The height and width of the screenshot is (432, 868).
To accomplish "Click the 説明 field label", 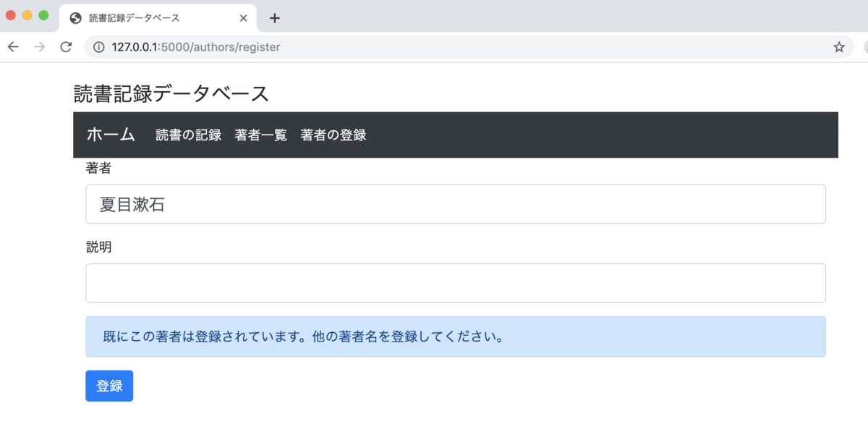I will 98,247.
